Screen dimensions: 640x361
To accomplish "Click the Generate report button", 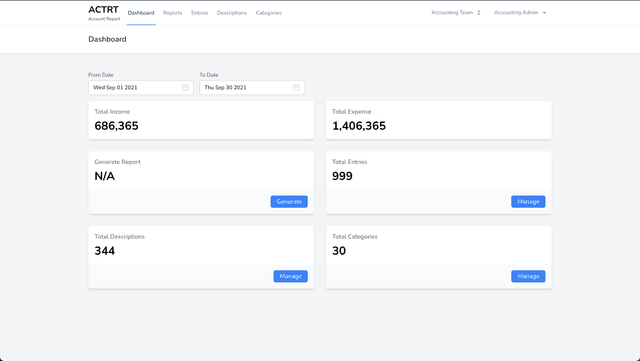I will tap(289, 201).
